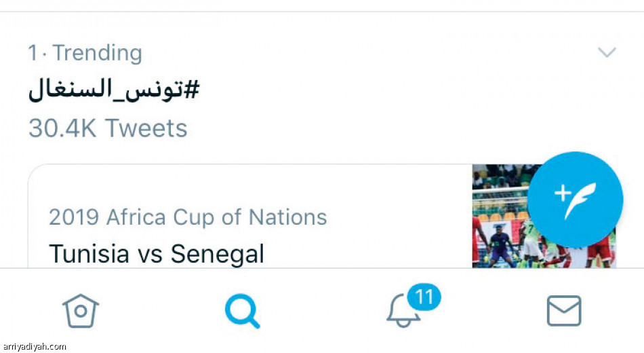Expand the trending item chevron menu
The image size is (644, 353).
pyautogui.click(x=607, y=52)
